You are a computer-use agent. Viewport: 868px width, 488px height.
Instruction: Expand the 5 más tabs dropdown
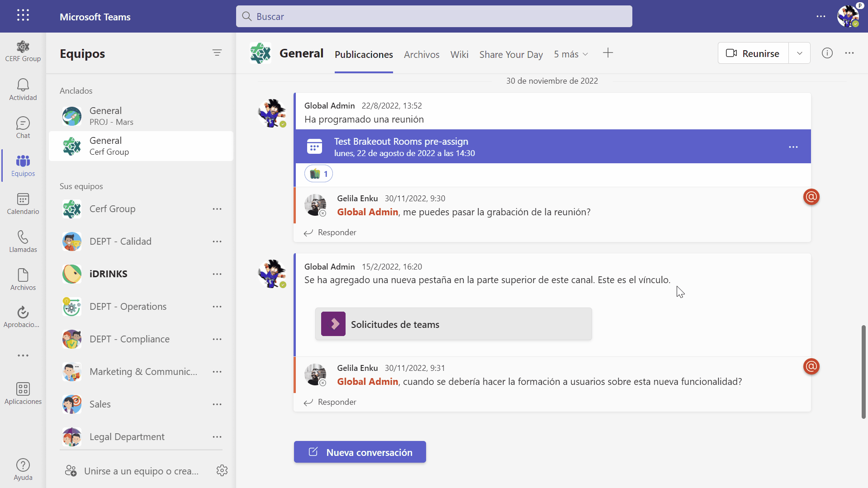[x=571, y=54]
